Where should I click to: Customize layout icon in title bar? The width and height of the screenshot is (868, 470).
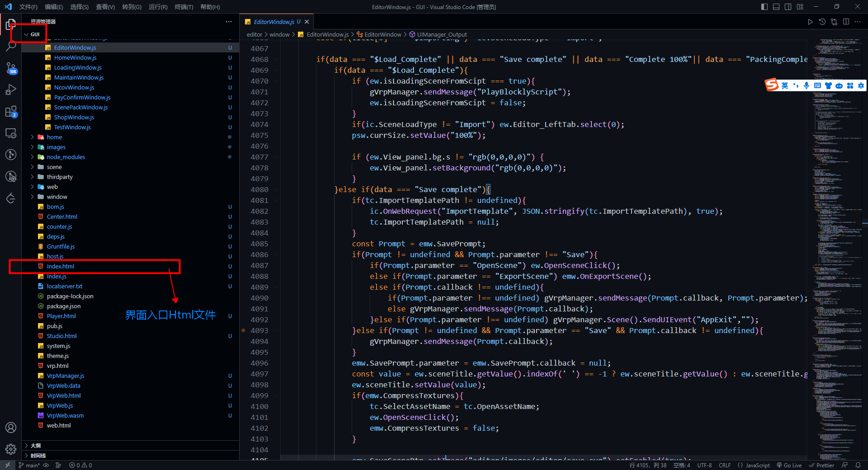pos(800,7)
